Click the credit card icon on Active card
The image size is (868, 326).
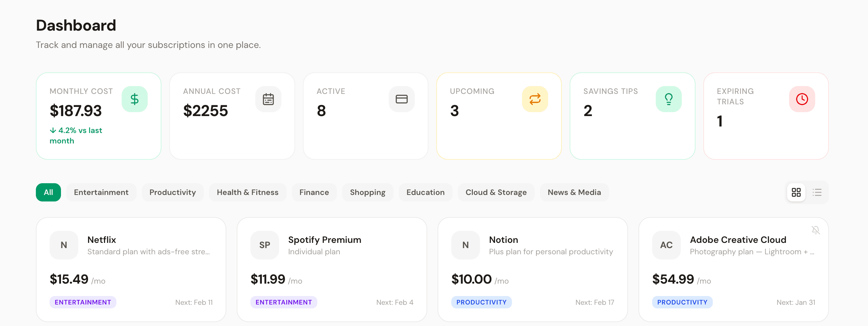point(402,99)
